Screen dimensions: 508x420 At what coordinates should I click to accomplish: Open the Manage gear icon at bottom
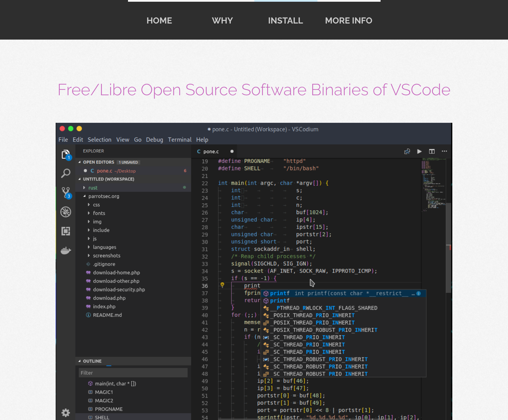pyautogui.click(x=66, y=413)
